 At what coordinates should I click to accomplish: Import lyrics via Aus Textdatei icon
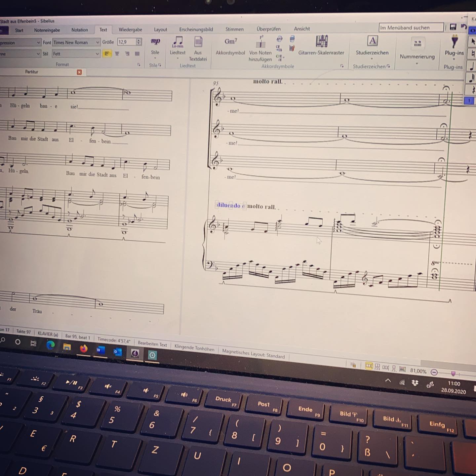click(x=198, y=42)
